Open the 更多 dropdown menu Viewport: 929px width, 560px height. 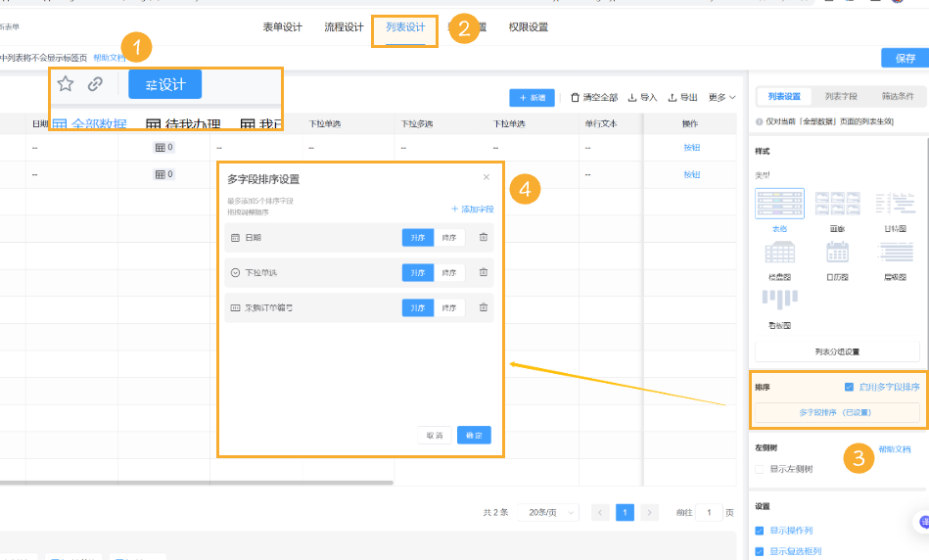[x=721, y=97]
